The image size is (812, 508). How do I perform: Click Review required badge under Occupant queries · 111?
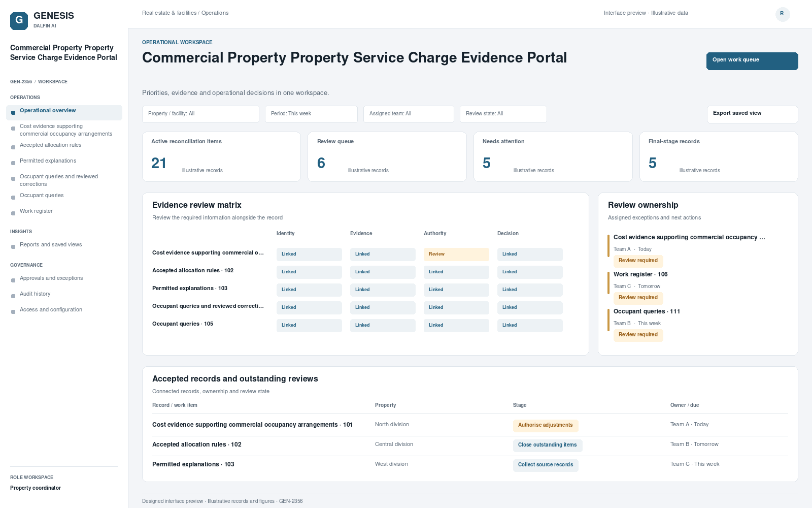(x=638, y=335)
